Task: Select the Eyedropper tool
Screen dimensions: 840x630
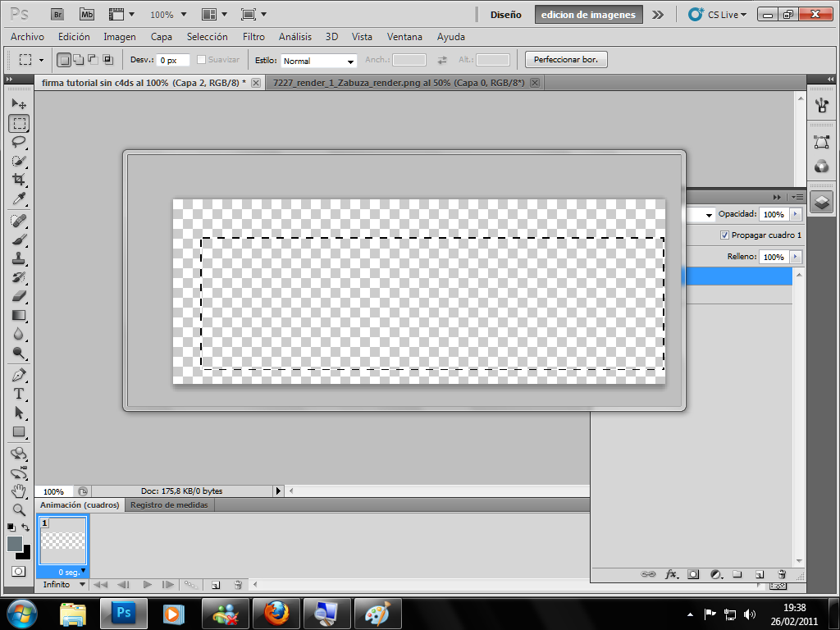Action: [19, 199]
